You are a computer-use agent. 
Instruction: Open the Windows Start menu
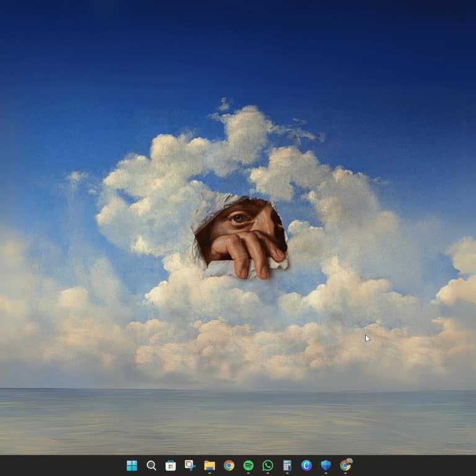[132, 465]
